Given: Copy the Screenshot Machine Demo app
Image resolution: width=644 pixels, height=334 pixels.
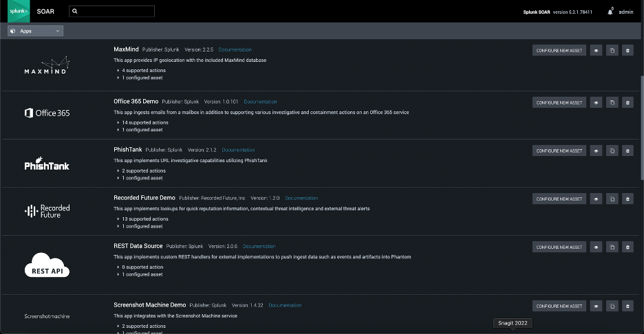Looking at the screenshot, I should coord(612,306).
